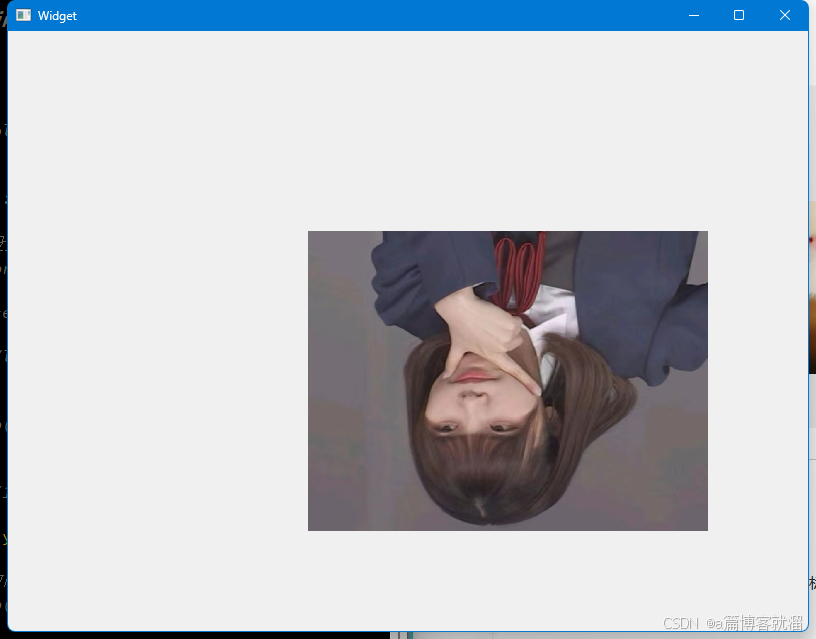Click the upside-down girl image
Screen dimensions: 816x639
(x=507, y=381)
